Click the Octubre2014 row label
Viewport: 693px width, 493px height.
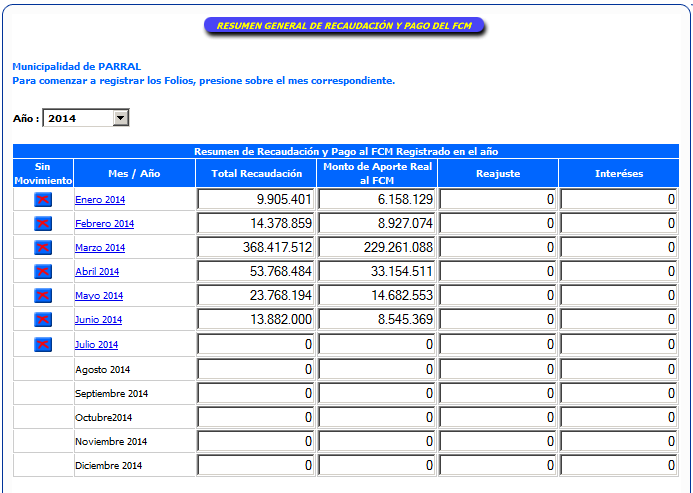(103, 417)
